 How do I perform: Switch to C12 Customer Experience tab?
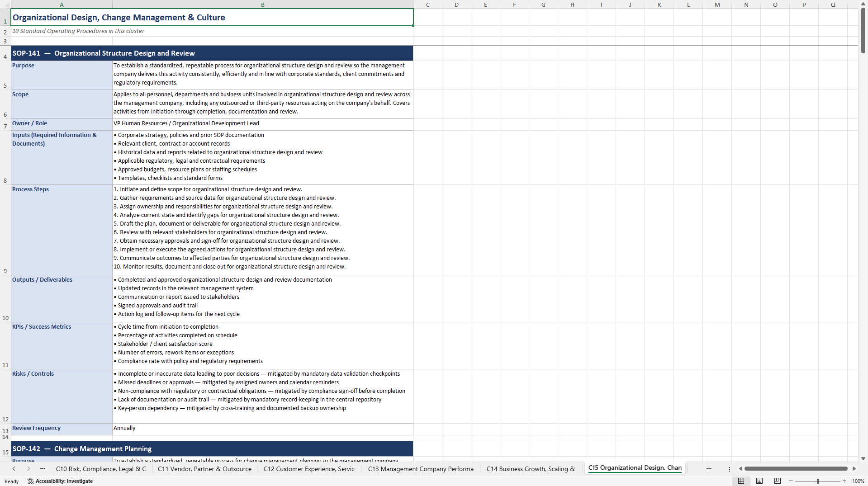[309, 469]
